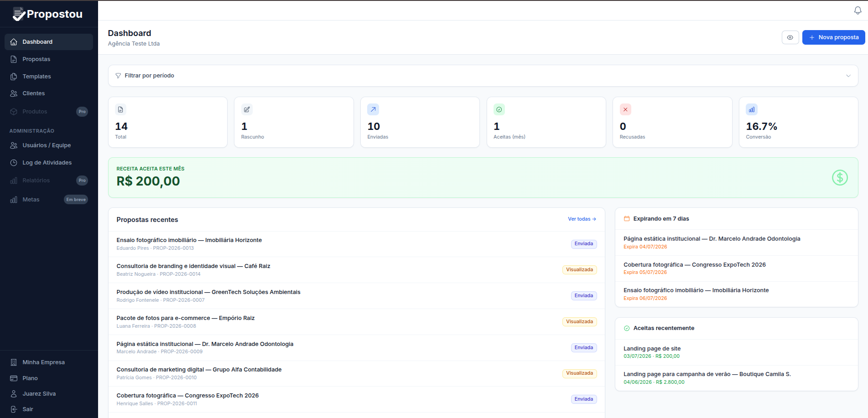
Task: Open Usuários / Equipe page
Action: click(x=49, y=145)
